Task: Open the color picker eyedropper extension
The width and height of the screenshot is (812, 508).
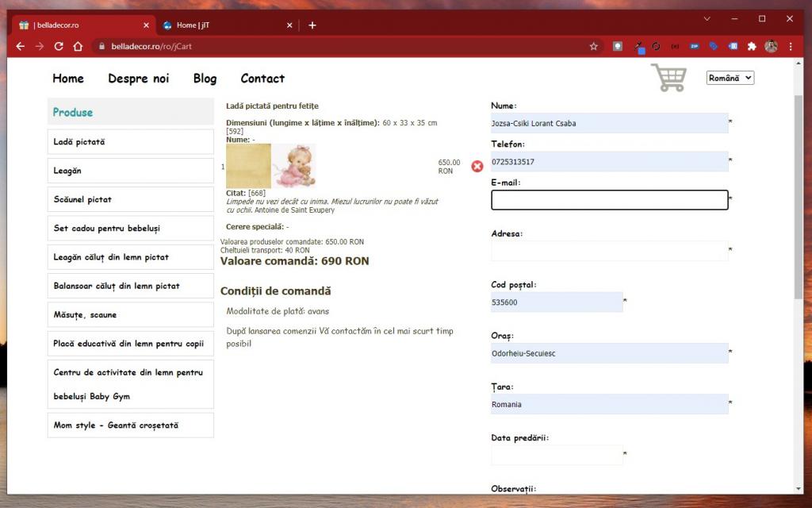Action: click(x=639, y=47)
